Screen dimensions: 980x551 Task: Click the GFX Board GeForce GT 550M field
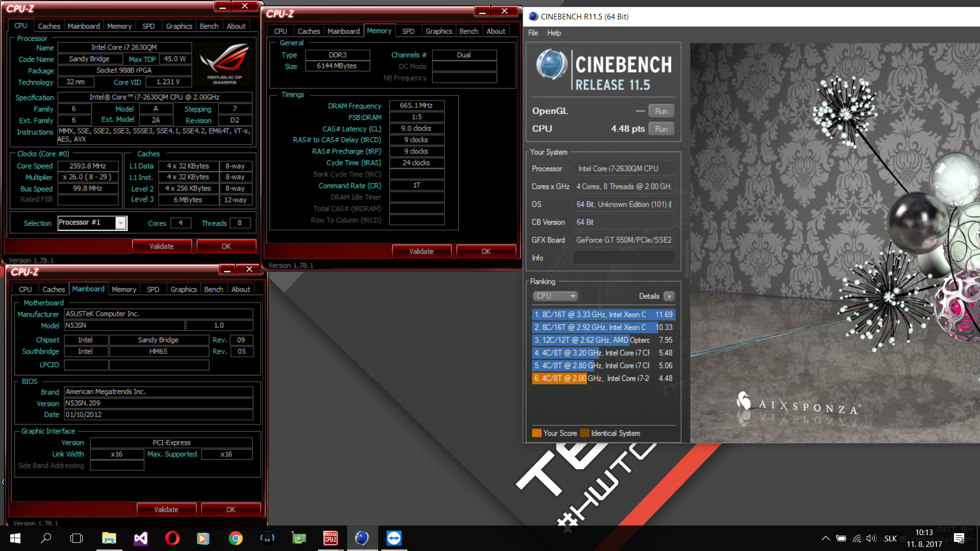pos(623,240)
